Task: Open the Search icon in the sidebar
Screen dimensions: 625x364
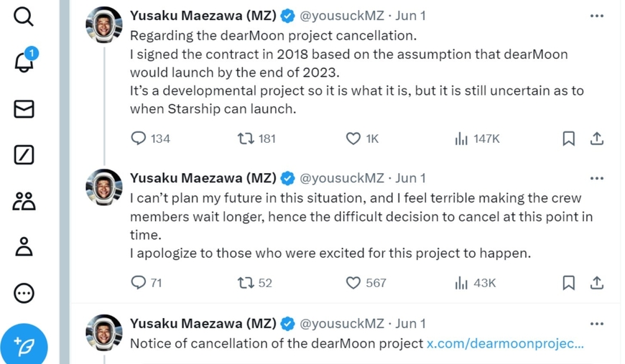Action: tap(24, 17)
